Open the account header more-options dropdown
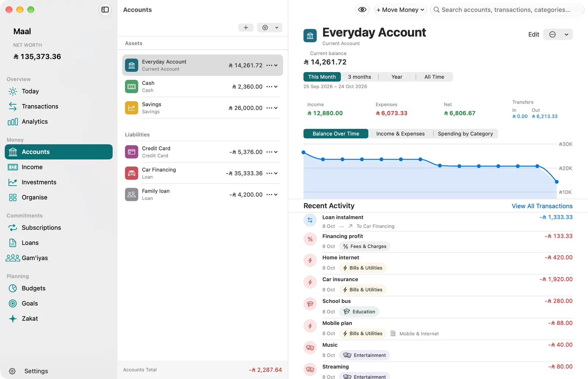The height and width of the screenshot is (379, 588). click(x=558, y=35)
